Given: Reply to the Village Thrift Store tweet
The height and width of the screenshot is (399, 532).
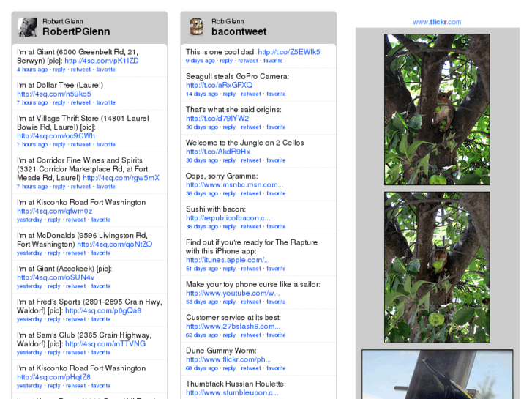Looking at the screenshot, I should pos(59,144).
